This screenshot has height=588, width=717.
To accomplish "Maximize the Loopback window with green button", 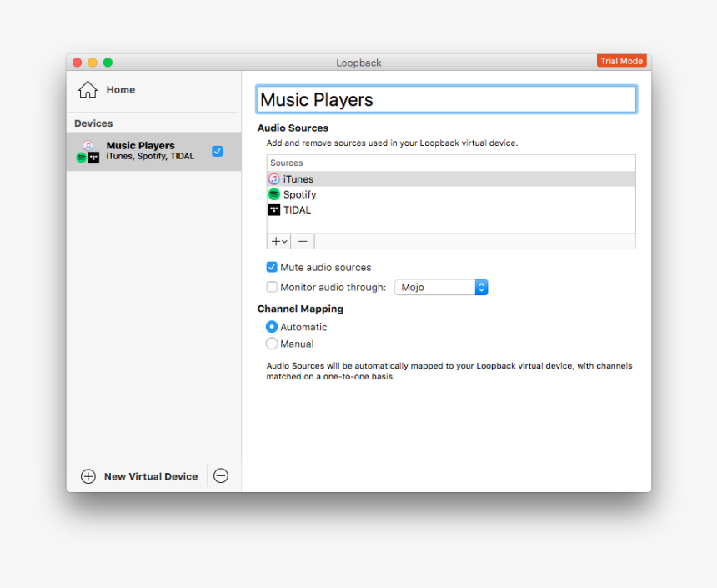I will 108,63.
